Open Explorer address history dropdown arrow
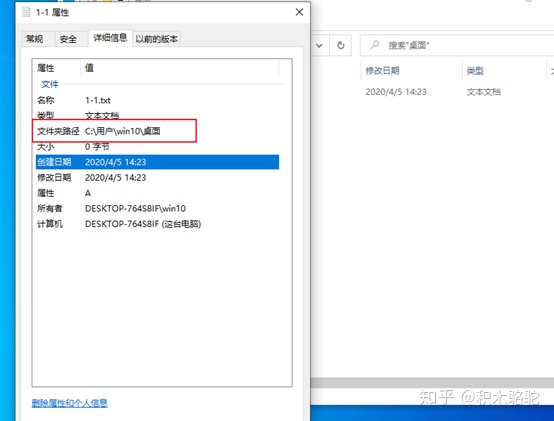Screen dimensions: 554x421 (x=319, y=45)
